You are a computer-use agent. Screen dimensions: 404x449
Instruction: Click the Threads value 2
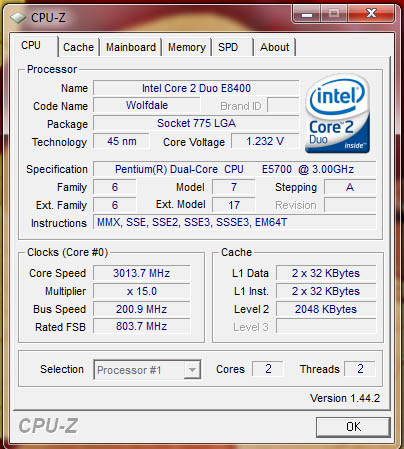point(360,369)
